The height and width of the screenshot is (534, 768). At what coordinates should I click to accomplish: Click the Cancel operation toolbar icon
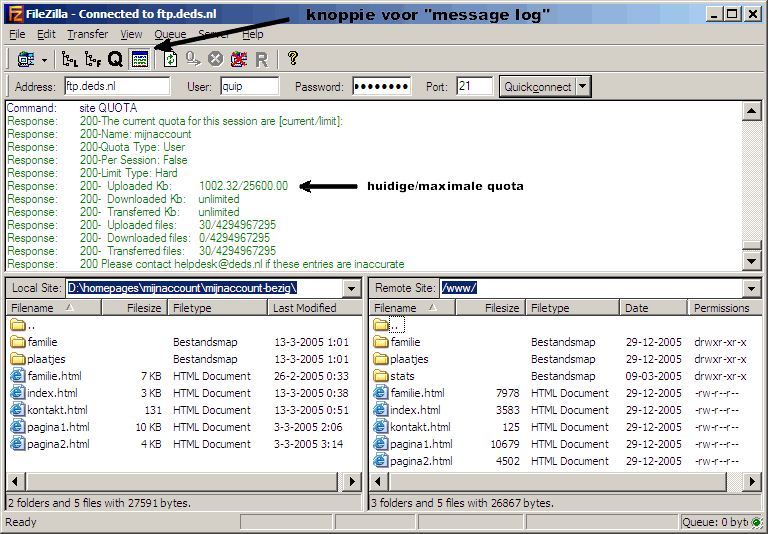[x=216, y=59]
